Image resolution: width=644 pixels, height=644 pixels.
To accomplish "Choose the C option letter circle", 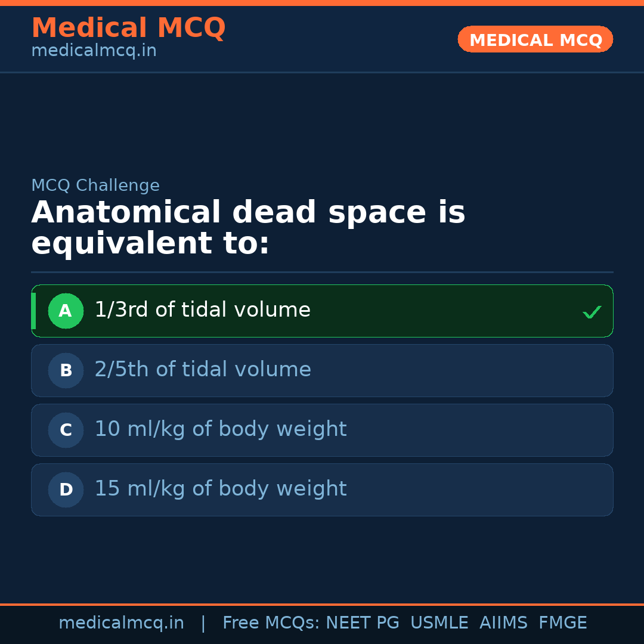I will 66,430.
